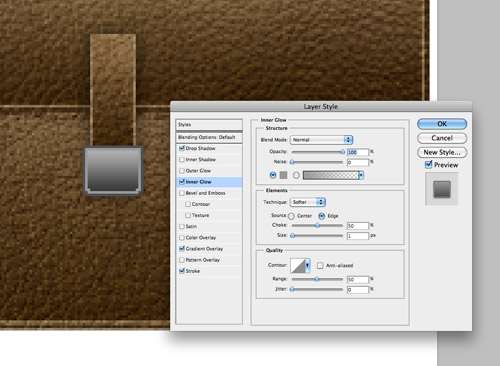Select the gradient glow radio button

pos(296,175)
